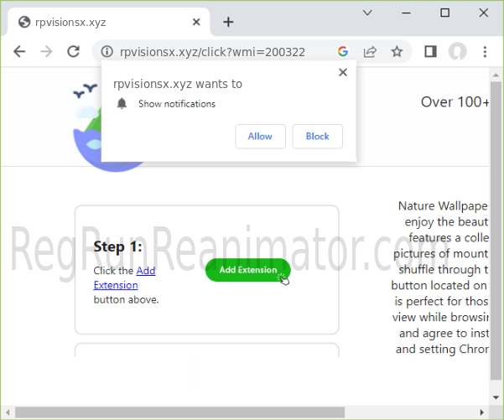The image size is (504, 420).
Task: Close the rpvisionsx.xyz tab
Action: (195, 22)
